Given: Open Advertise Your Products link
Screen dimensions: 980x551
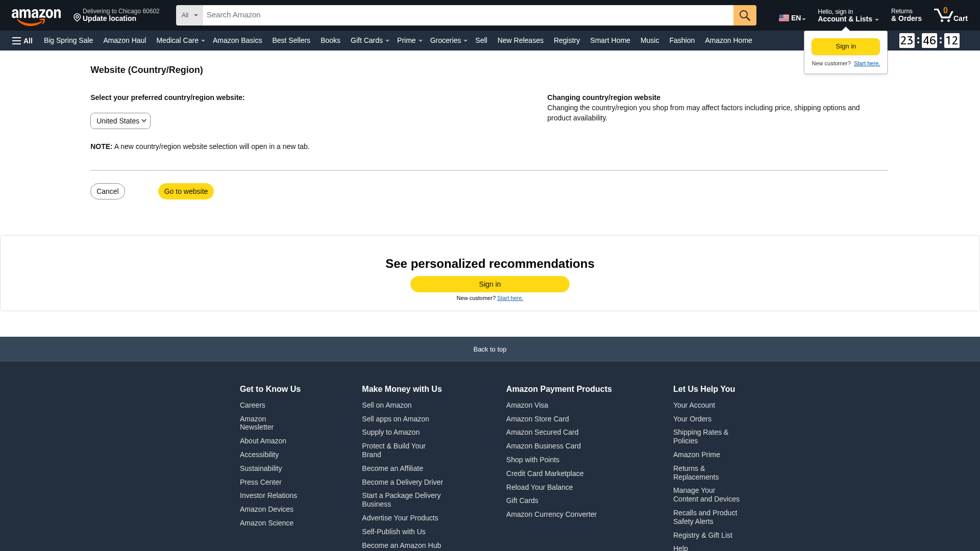Looking at the screenshot, I should [400, 518].
